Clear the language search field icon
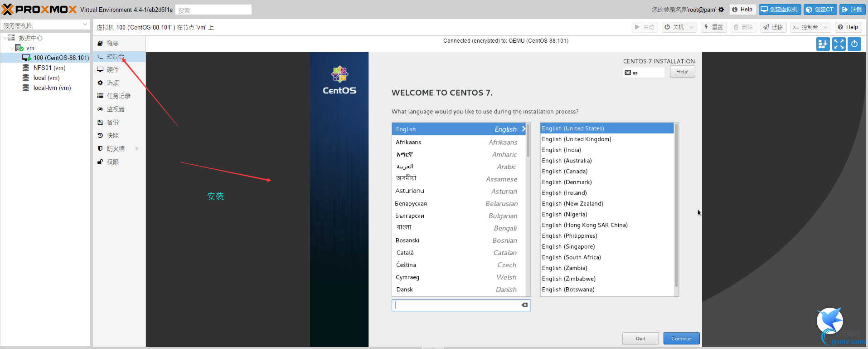The height and width of the screenshot is (349, 868). tap(524, 305)
